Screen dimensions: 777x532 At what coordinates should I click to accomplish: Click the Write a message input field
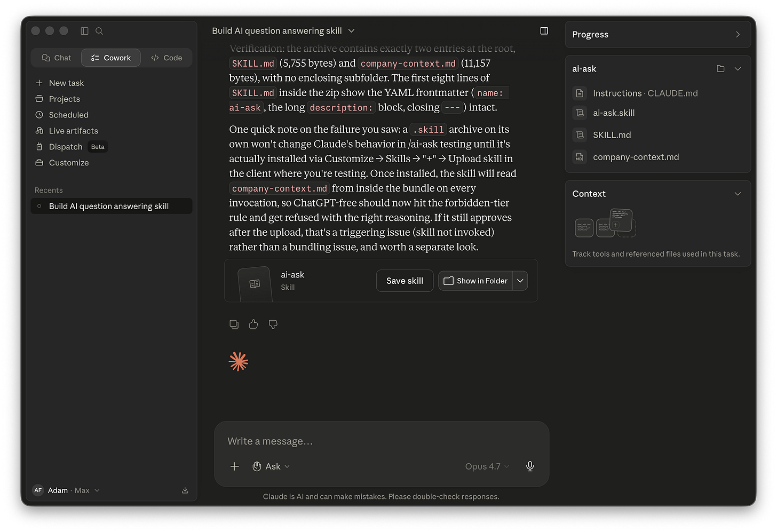pyautogui.click(x=382, y=441)
